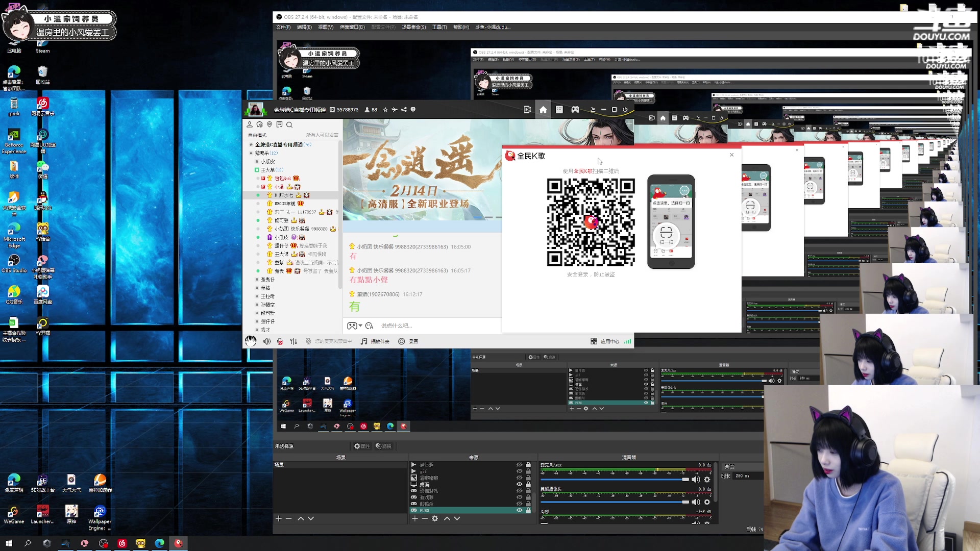Toggle visibility of 媒体源 source
Image resolution: width=980 pixels, height=551 pixels.
pos(520,465)
